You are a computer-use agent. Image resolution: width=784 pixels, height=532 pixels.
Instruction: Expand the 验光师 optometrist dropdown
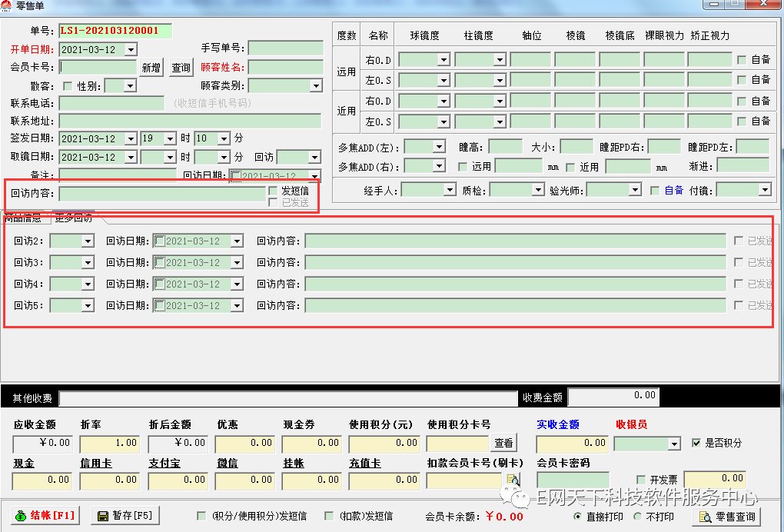tap(635, 190)
